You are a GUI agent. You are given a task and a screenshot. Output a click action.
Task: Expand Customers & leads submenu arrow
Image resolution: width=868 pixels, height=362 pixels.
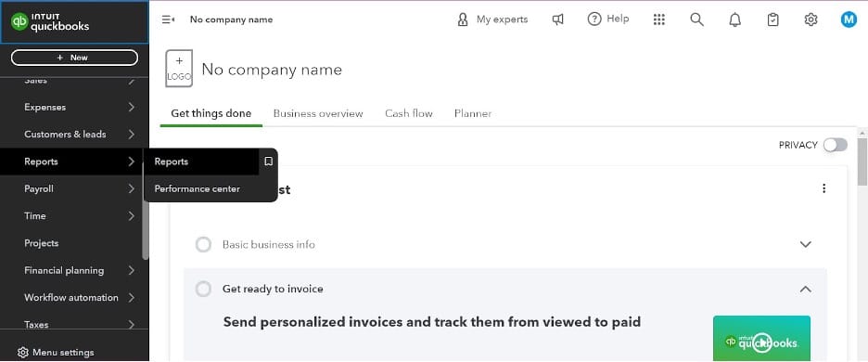tap(131, 135)
